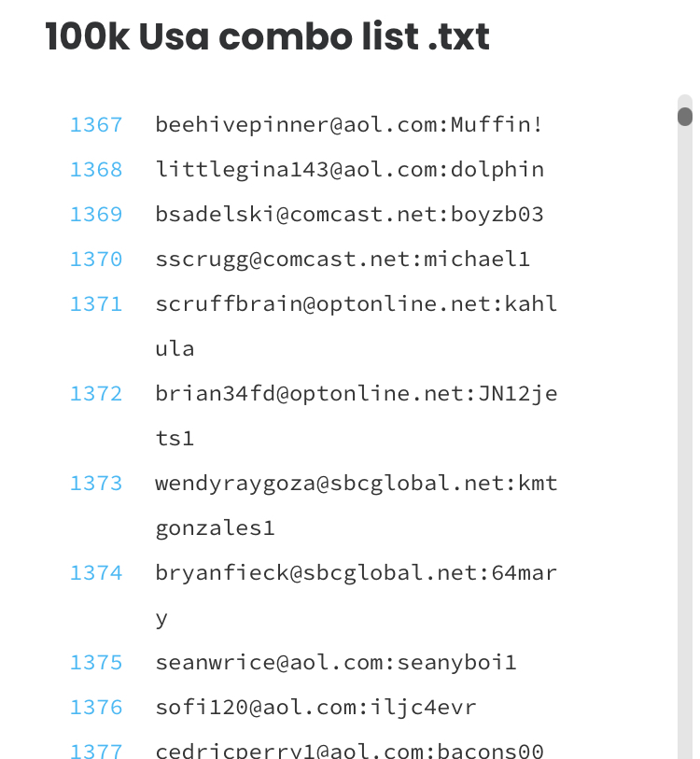Click the "100k Usa combo list .txt" title

pos(267,37)
